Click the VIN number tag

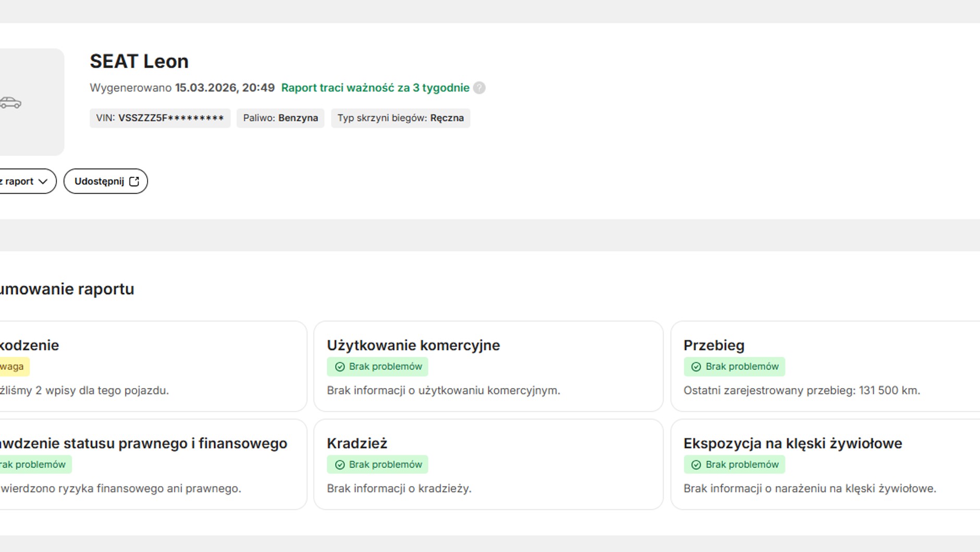160,118
